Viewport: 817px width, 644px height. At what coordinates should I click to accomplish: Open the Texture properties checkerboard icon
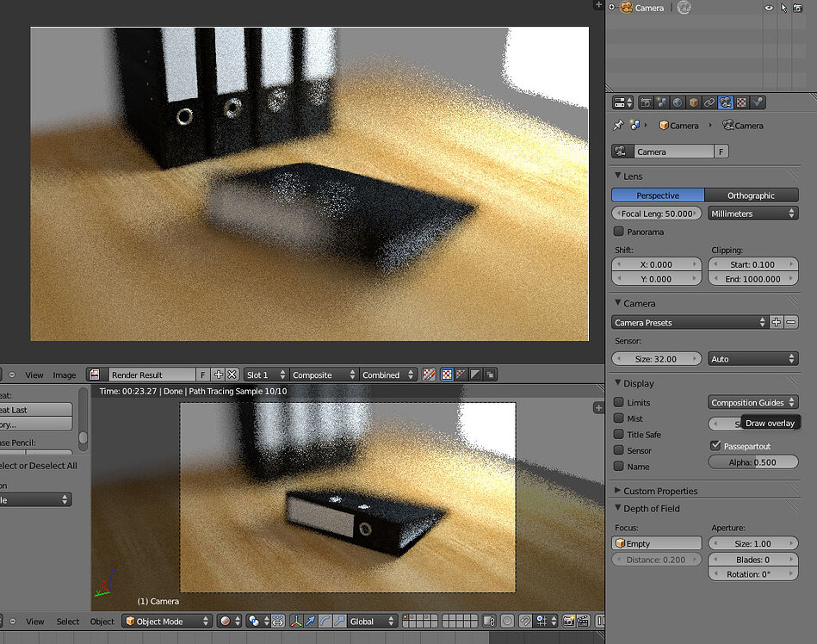click(741, 102)
